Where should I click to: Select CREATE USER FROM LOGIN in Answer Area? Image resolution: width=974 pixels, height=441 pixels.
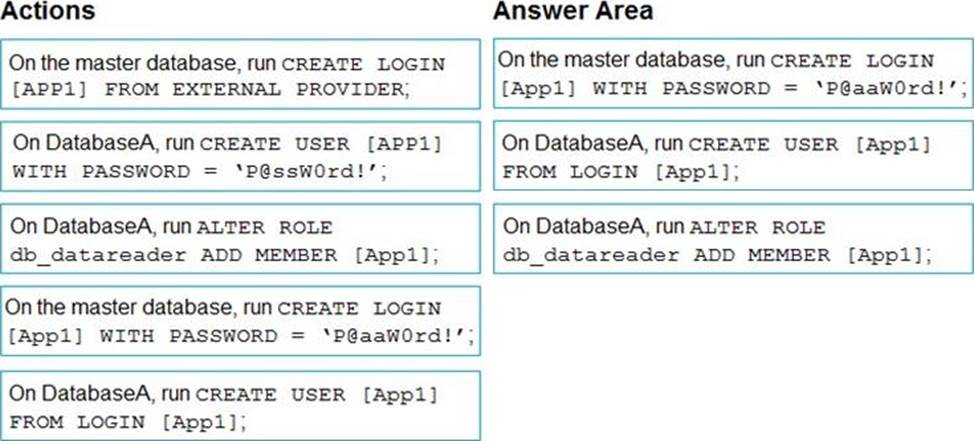[732, 157]
